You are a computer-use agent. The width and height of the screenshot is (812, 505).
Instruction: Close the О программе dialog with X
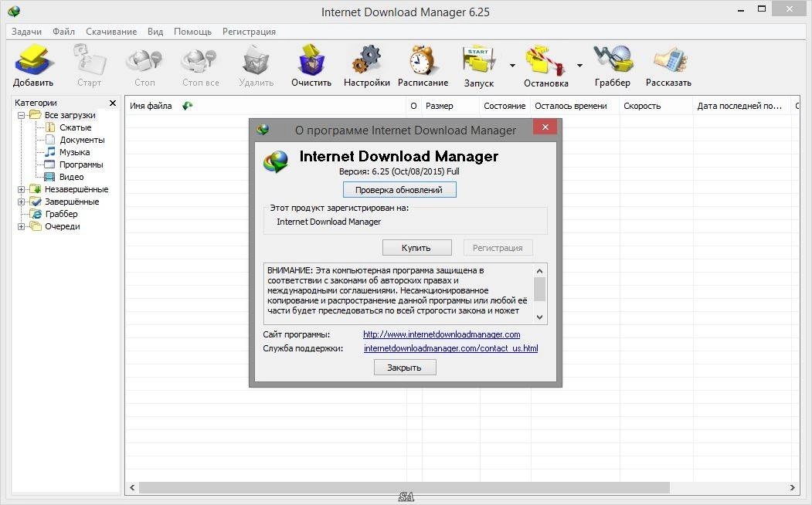pyautogui.click(x=545, y=127)
